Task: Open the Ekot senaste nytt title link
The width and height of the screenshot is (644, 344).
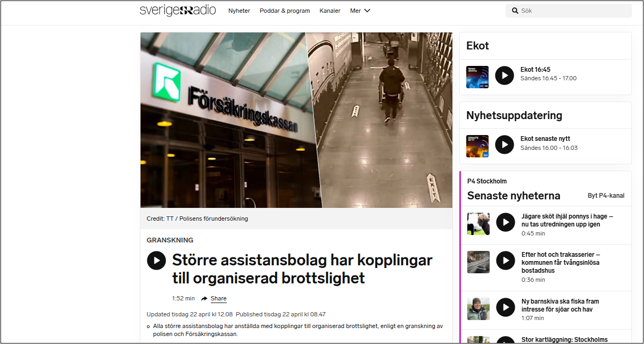Action: tap(545, 139)
